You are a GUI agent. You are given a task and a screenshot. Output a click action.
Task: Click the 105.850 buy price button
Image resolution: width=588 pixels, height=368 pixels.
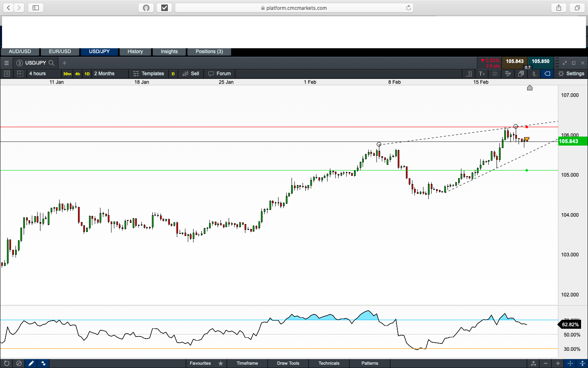tap(540, 61)
